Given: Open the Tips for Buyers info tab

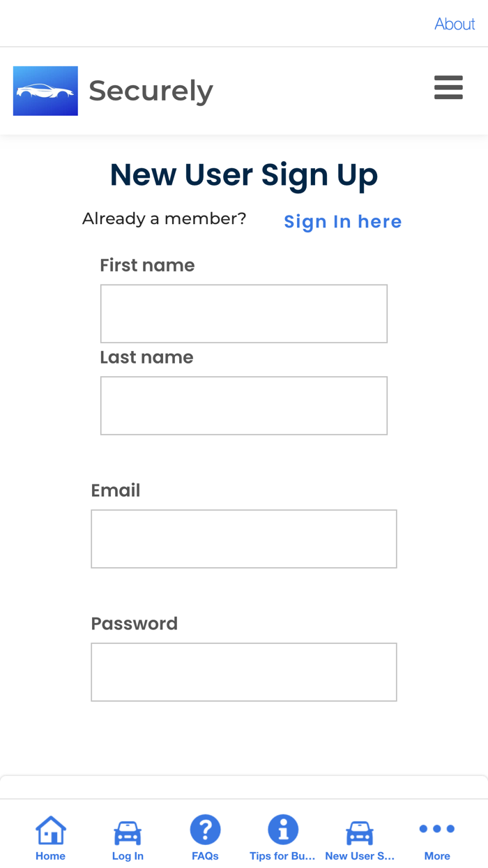Looking at the screenshot, I should coord(282,838).
